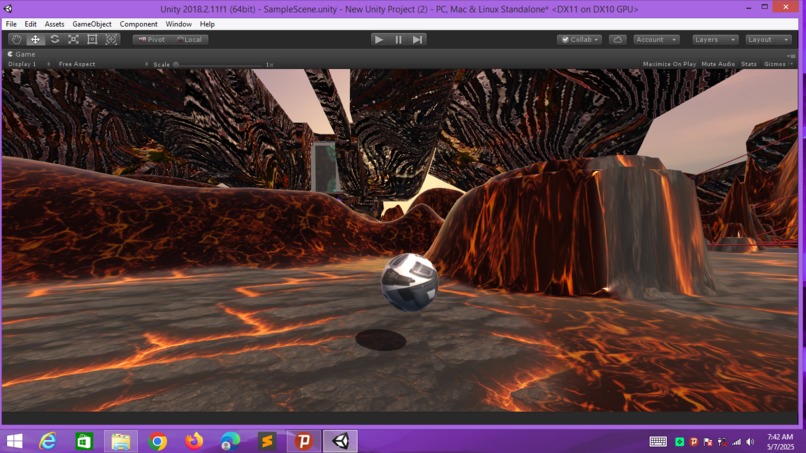Open Microsoft Edge from taskbar

230,441
